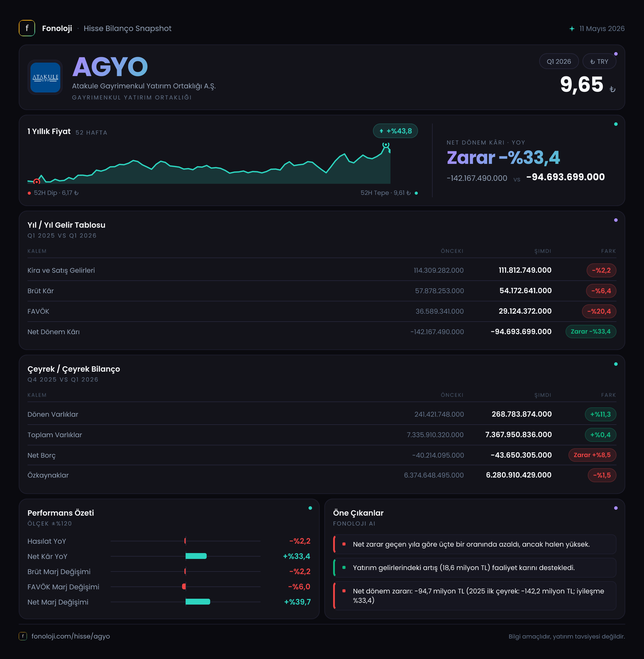Click the +%39,7 Net Marj value
The width and height of the screenshot is (644, 659).
tap(297, 602)
